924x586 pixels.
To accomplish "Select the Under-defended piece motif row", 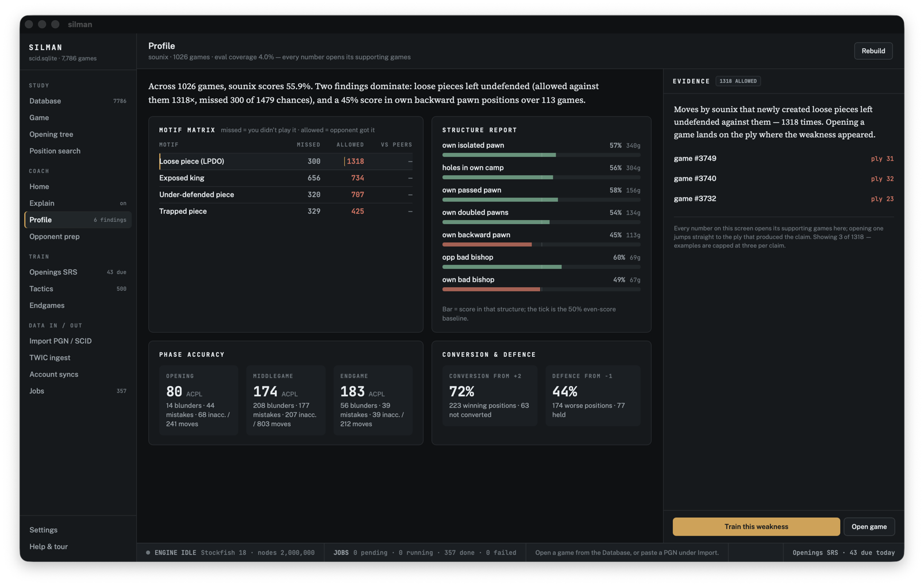I will click(x=286, y=195).
